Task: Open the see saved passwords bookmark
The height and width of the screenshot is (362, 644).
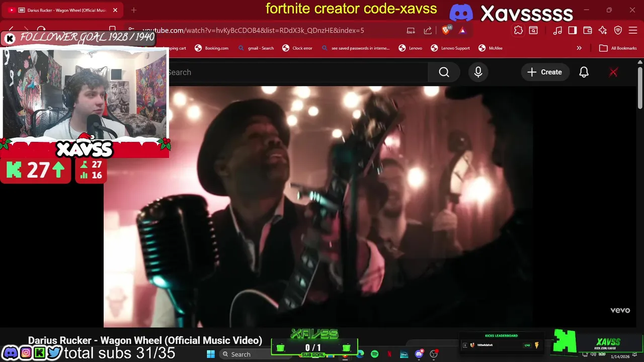Action: [x=356, y=48]
